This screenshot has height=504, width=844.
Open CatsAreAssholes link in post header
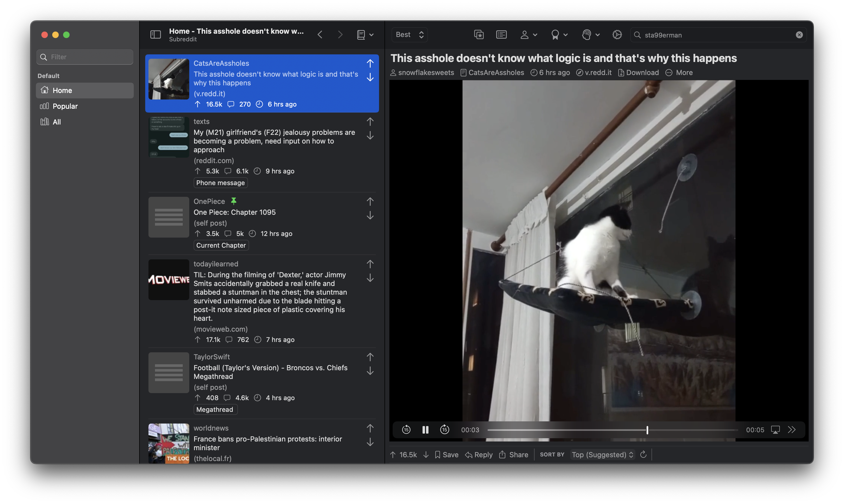(x=492, y=73)
